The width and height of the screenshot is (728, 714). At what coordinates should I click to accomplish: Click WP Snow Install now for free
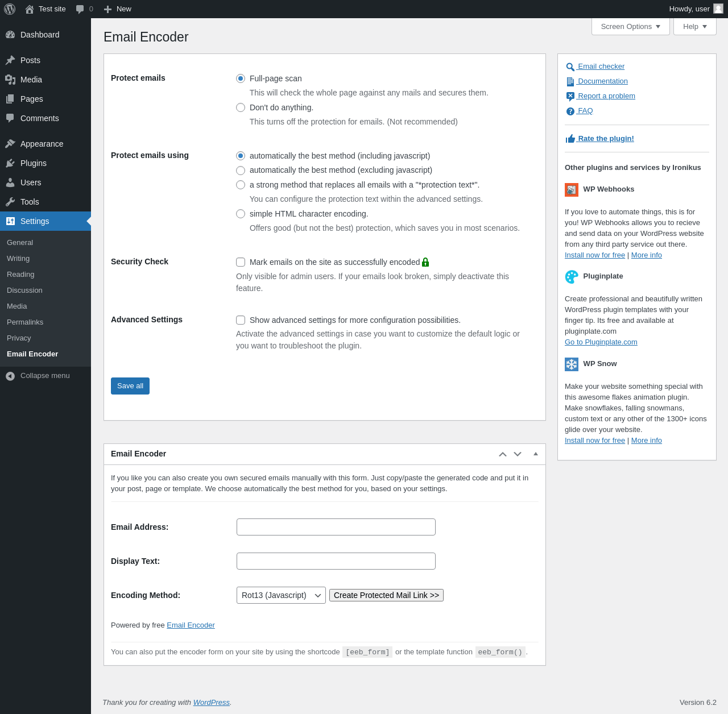click(595, 441)
